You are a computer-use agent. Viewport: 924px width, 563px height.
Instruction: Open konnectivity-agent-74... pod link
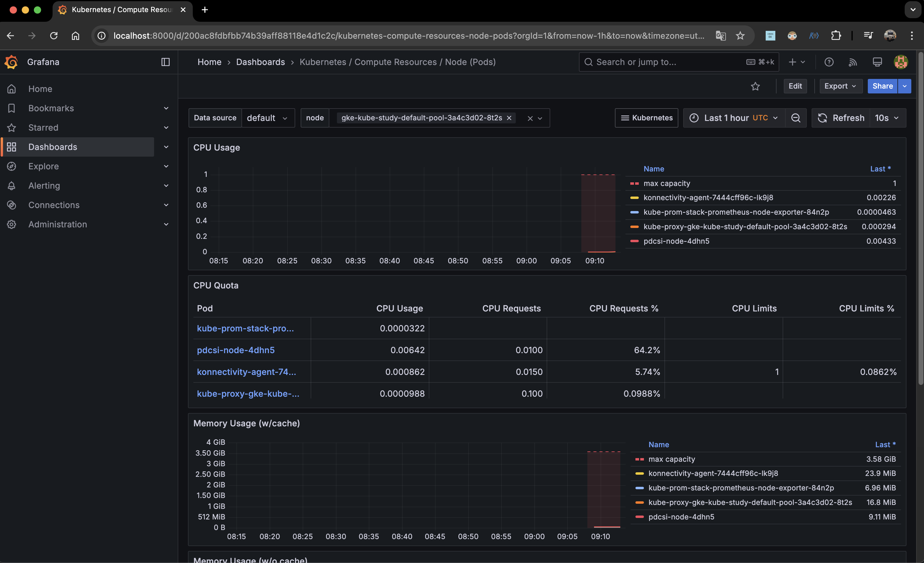[x=246, y=372]
